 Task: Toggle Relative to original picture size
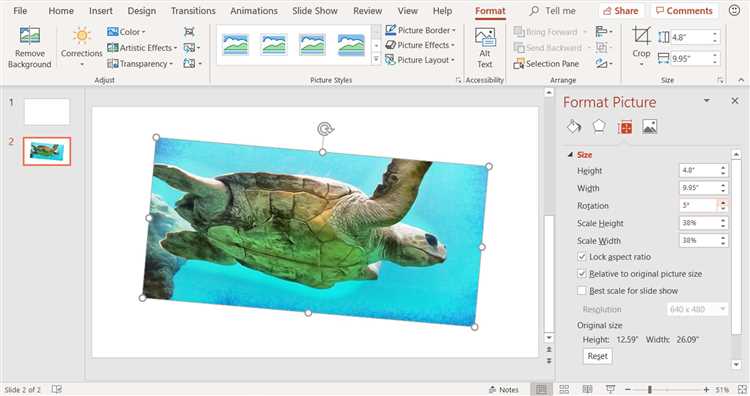click(582, 274)
